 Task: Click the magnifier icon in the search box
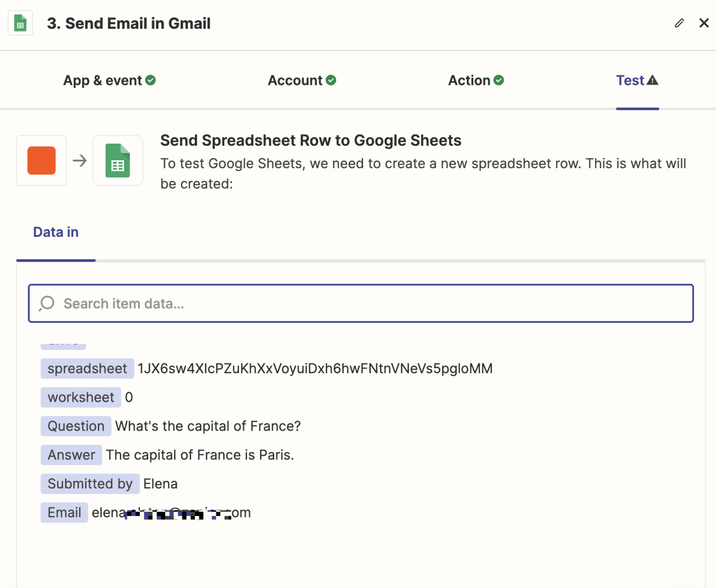pyautogui.click(x=47, y=303)
